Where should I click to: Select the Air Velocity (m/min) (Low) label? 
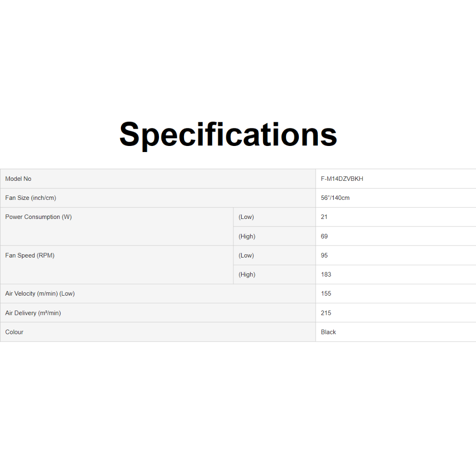click(x=40, y=294)
